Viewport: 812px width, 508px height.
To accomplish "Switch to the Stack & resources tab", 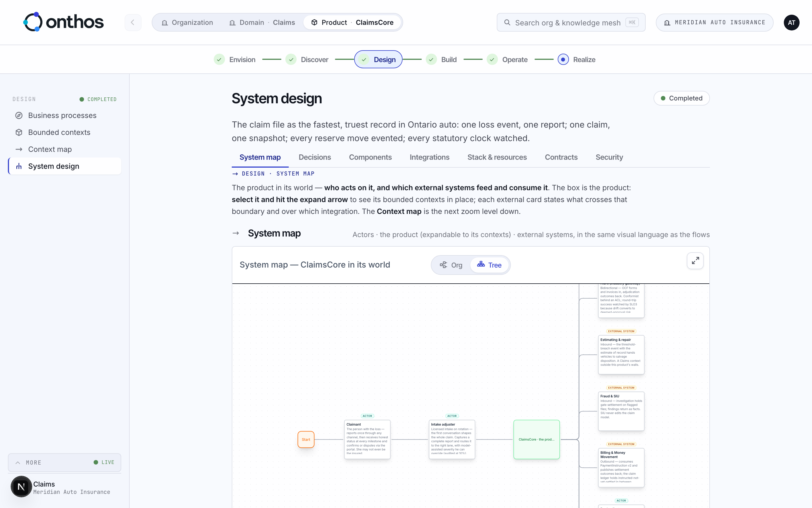I will coord(497,157).
